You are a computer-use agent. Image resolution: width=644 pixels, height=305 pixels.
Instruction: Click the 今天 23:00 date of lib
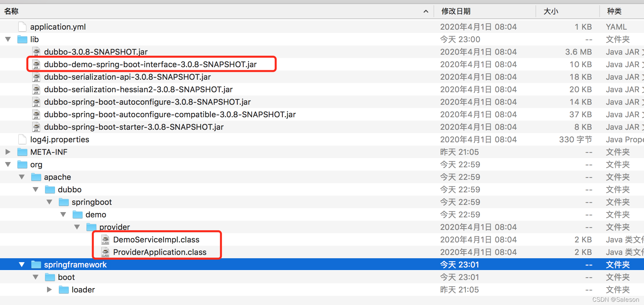(460, 39)
